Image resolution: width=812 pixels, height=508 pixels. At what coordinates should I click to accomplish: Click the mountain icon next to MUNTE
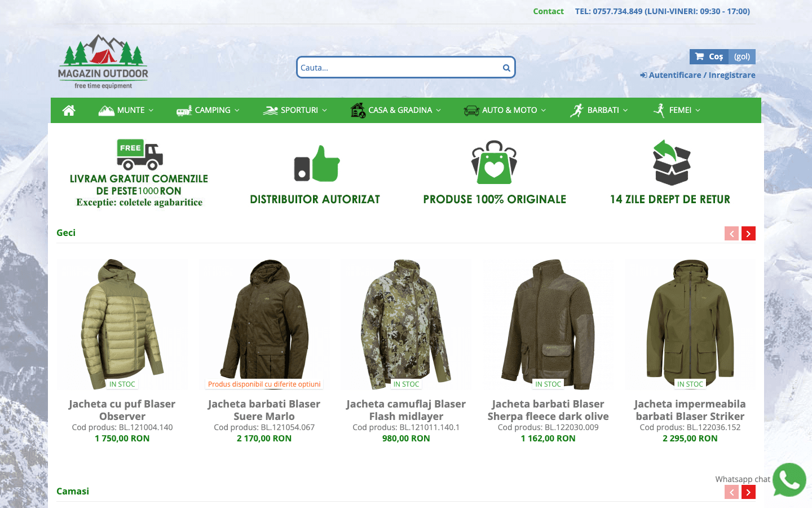coord(106,111)
